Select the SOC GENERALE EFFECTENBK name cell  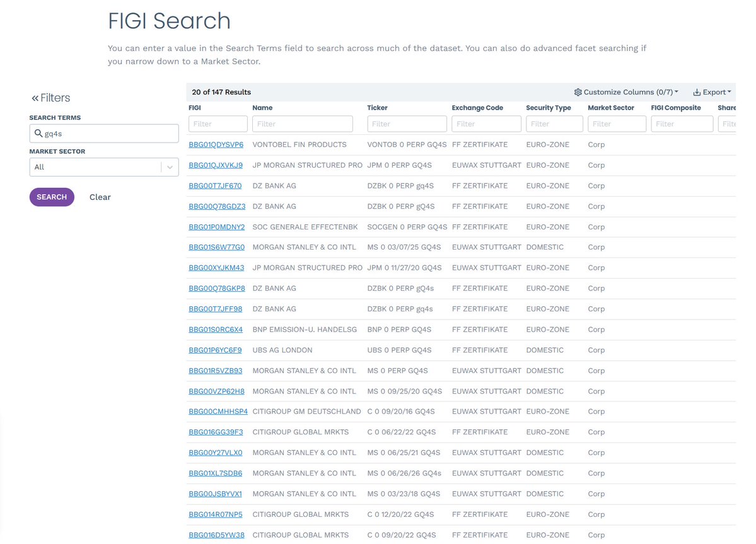pos(305,227)
